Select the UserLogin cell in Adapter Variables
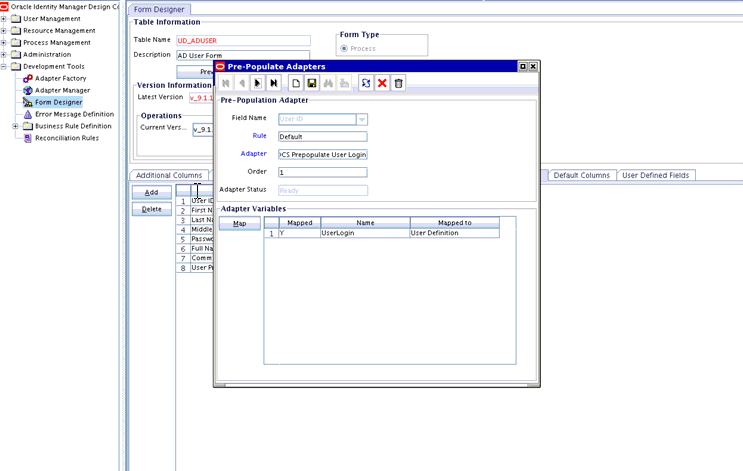The image size is (743, 471). (x=365, y=233)
